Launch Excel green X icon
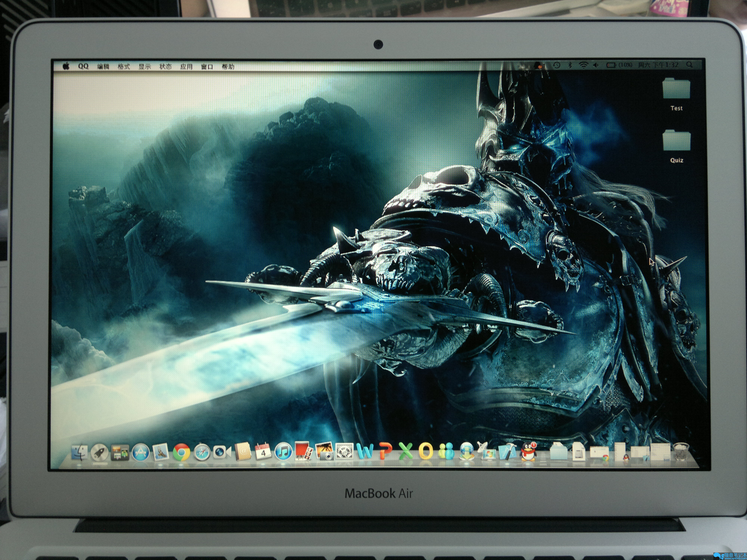The width and height of the screenshot is (747, 560). [406, 451]
